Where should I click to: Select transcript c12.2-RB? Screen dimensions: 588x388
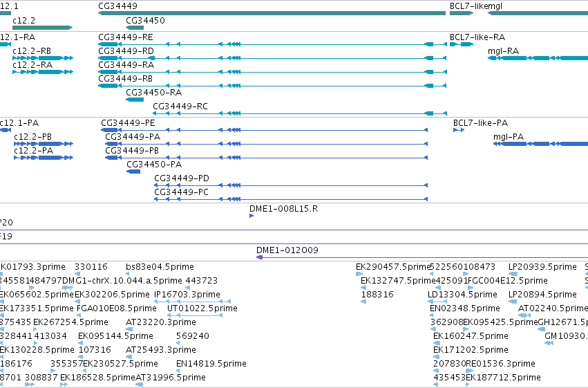[32, 51]
